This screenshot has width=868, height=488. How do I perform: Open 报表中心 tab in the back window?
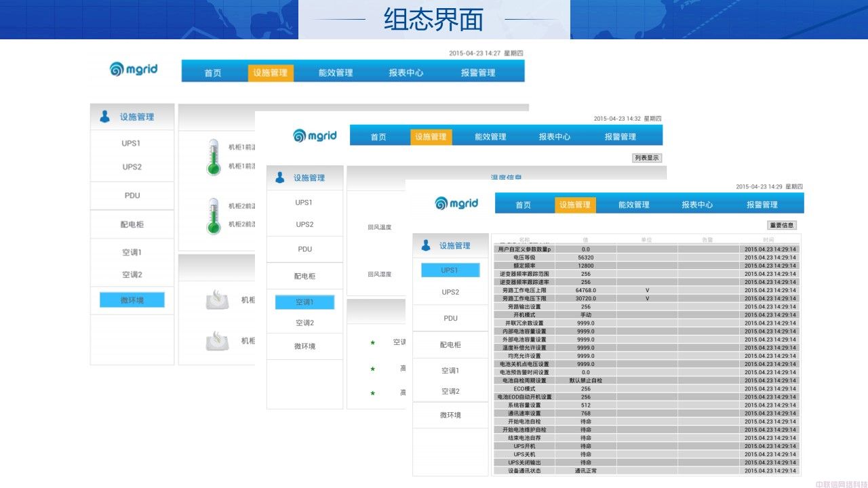click(x=406, y=73)
